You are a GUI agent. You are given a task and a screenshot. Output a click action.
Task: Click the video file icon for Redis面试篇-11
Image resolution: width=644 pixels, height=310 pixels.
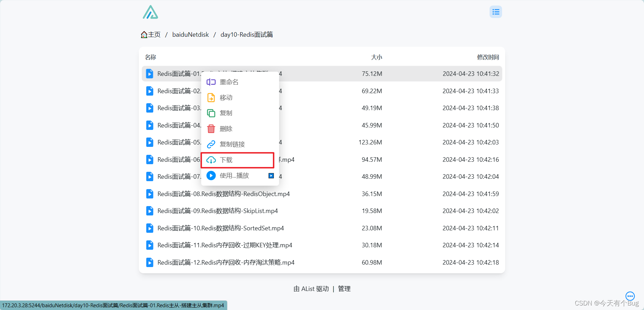[x=150, y=245]
